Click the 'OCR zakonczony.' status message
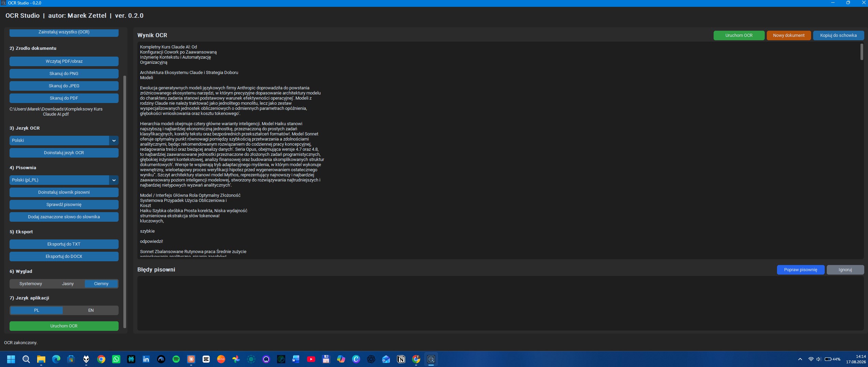 pos(21,343)
